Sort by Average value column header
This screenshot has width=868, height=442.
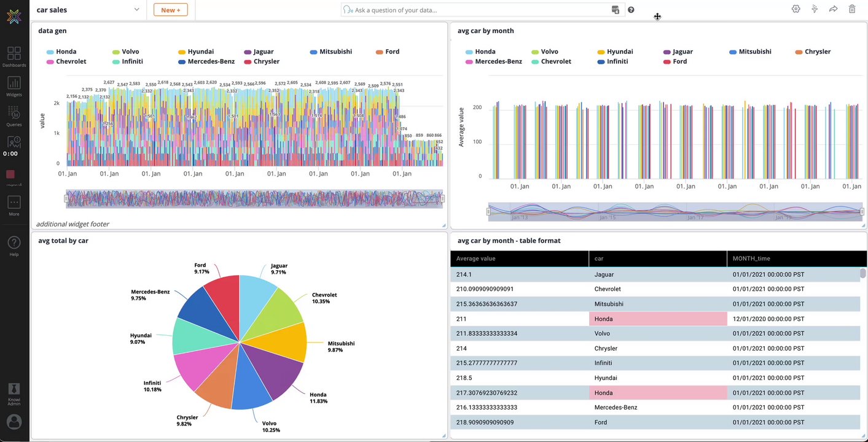519,258
